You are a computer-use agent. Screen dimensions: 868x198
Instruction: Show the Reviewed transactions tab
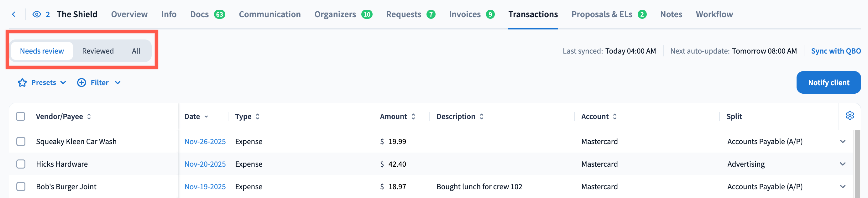pos(98,51)
